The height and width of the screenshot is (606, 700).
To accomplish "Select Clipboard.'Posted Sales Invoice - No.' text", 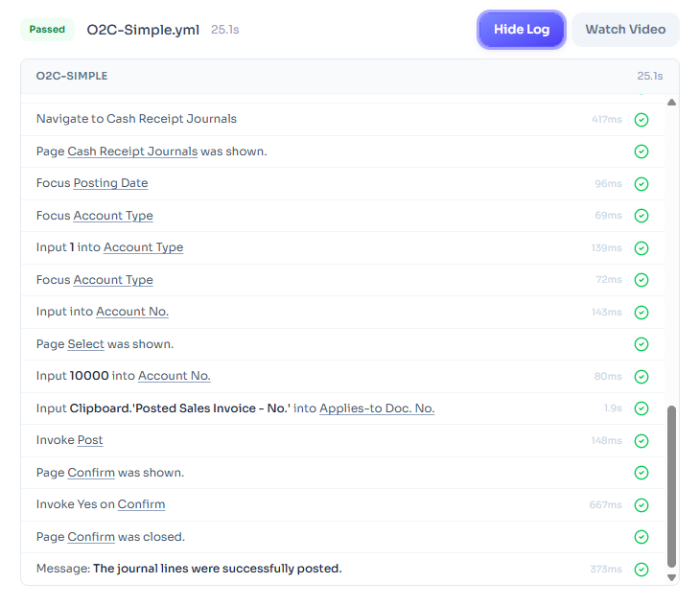I will (x=180, y=408).
